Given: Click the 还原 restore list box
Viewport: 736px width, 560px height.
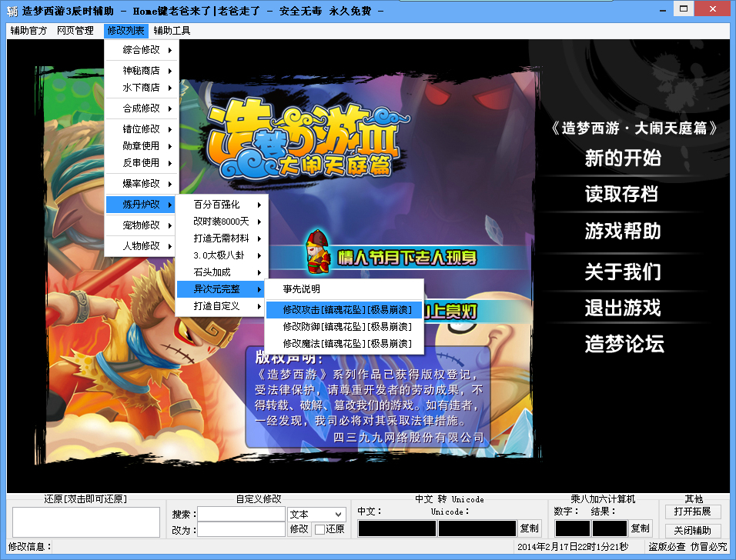Looking at the screenshot, I should (86, 522).
